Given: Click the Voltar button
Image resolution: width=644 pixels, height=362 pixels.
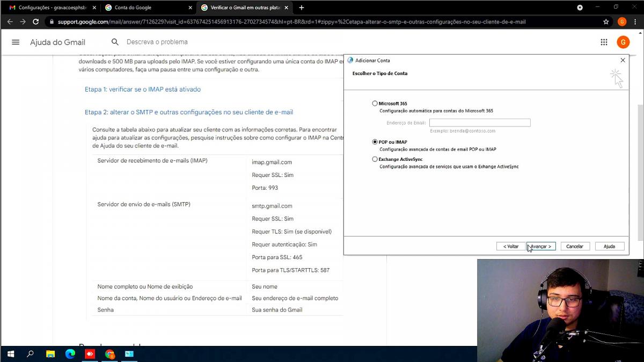Looking at the screenshot, I should click(511, 246).
